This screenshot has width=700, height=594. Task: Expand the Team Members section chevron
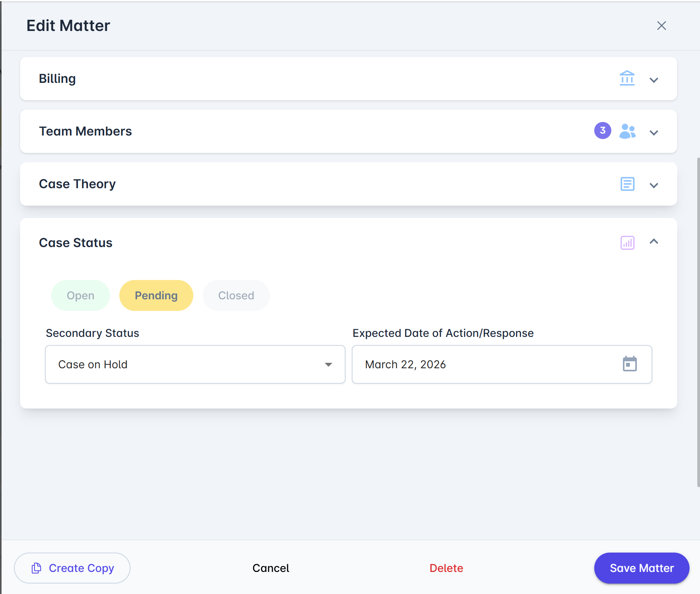point(654,133)
